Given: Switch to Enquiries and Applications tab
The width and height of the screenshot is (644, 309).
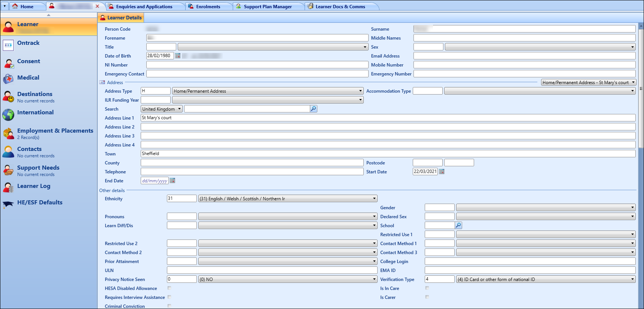Looking at the screenshot, I should click(144, 6).
